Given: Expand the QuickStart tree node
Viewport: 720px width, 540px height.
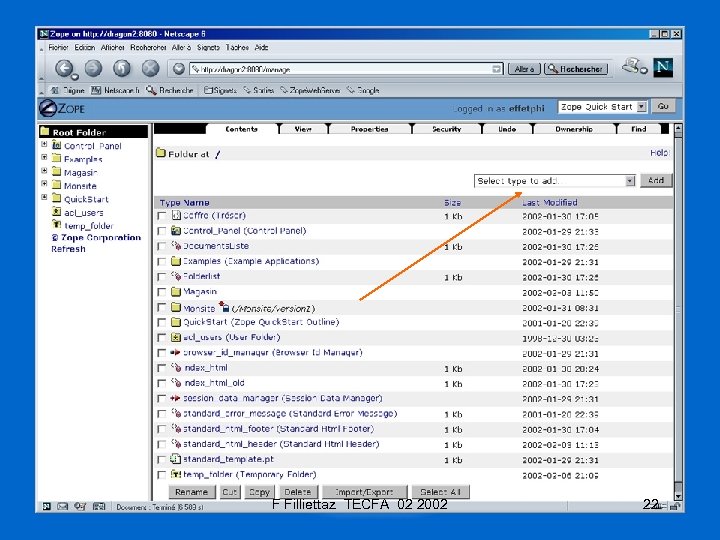Looking at the screenshot, I should (x=45, y=197).
